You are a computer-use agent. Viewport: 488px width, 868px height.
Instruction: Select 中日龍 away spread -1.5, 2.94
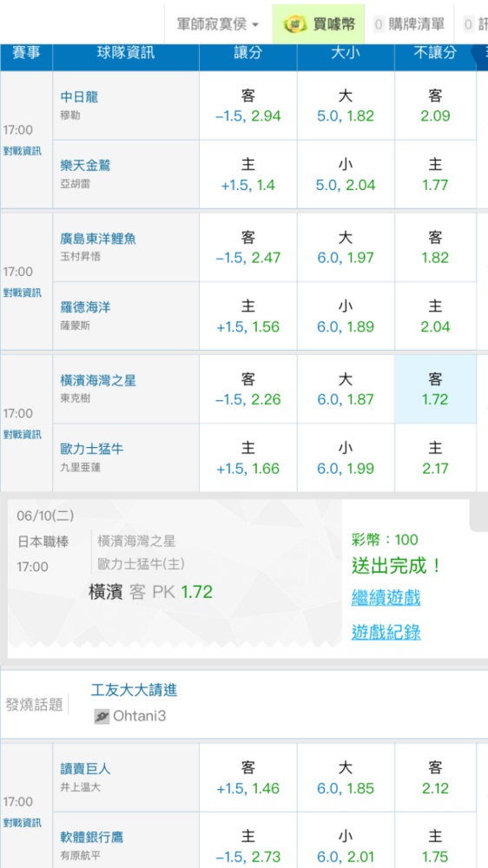pos(248,106)
